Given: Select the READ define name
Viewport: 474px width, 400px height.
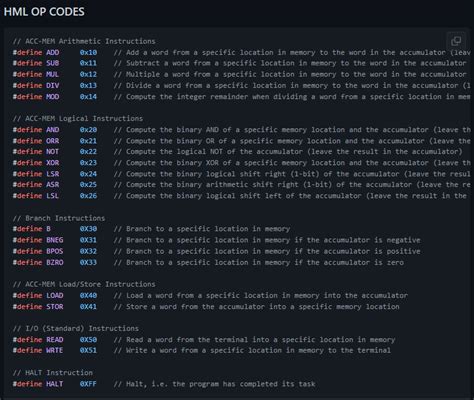Looking at the screenshot, I should pos(55,340).
